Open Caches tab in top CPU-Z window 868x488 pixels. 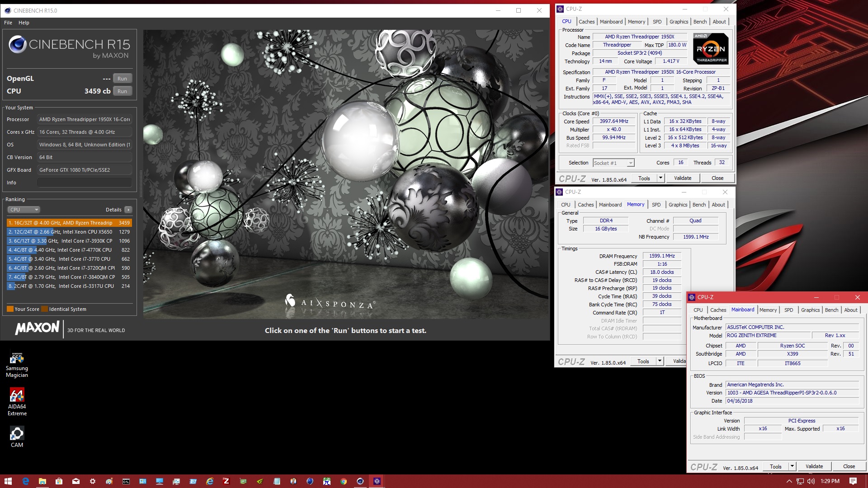click(587, 22)
